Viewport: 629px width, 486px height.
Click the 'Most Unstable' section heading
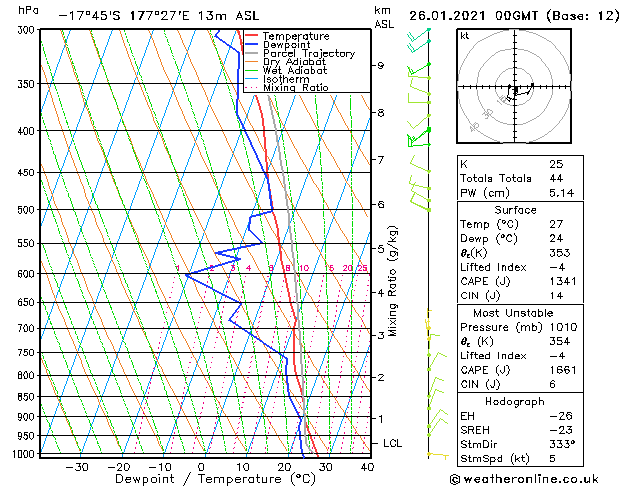point(513,313)
